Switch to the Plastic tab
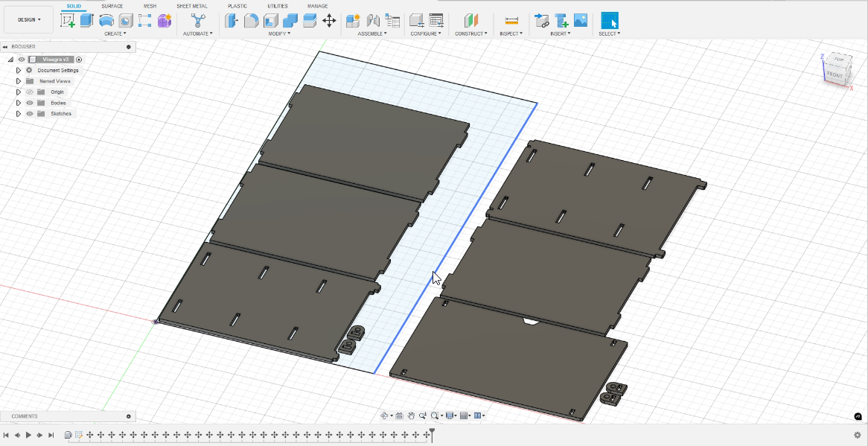This screenshot has width=868, height=446. (x=237, y=6)
